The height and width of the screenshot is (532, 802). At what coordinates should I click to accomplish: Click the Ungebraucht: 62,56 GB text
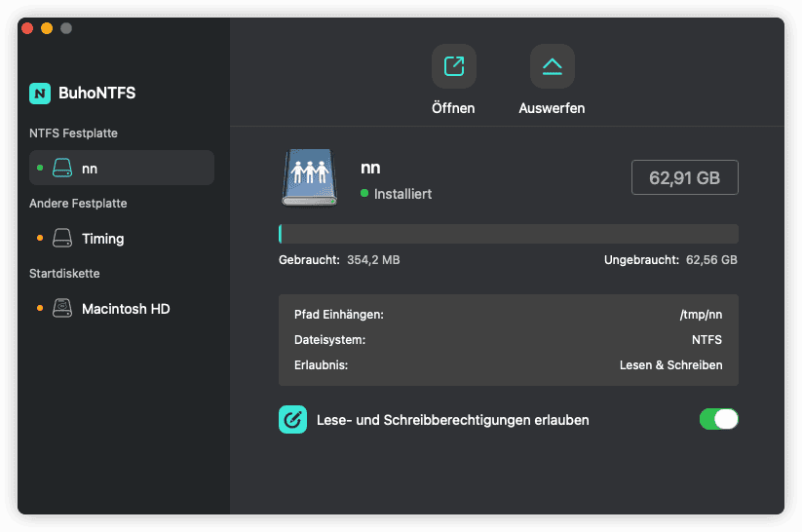[671, 260]
